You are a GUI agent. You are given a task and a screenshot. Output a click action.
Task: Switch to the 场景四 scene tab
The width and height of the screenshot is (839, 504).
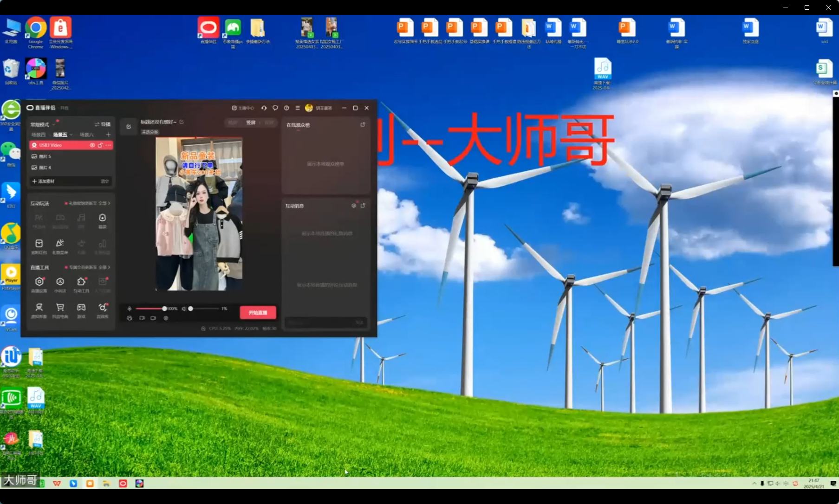pyautogui.click(x=39, y=135)
